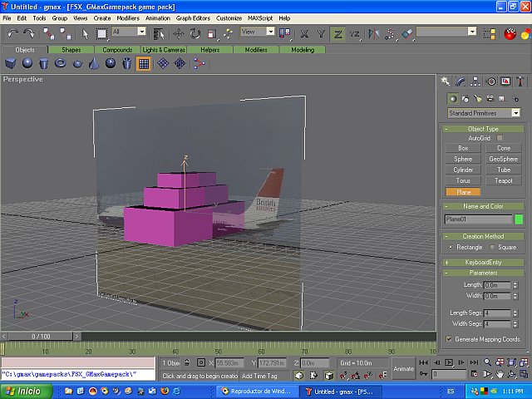The width and height of the screenshot is (532, 399).
Task: Open the Modify command panel tab
Action: (x=461, y=81)
